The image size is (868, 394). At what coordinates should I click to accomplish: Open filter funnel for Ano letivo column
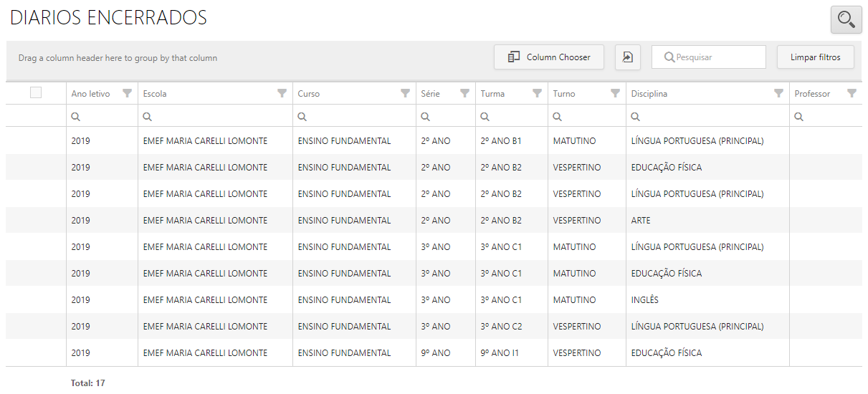pyautogui.click(x=127, y=93)
